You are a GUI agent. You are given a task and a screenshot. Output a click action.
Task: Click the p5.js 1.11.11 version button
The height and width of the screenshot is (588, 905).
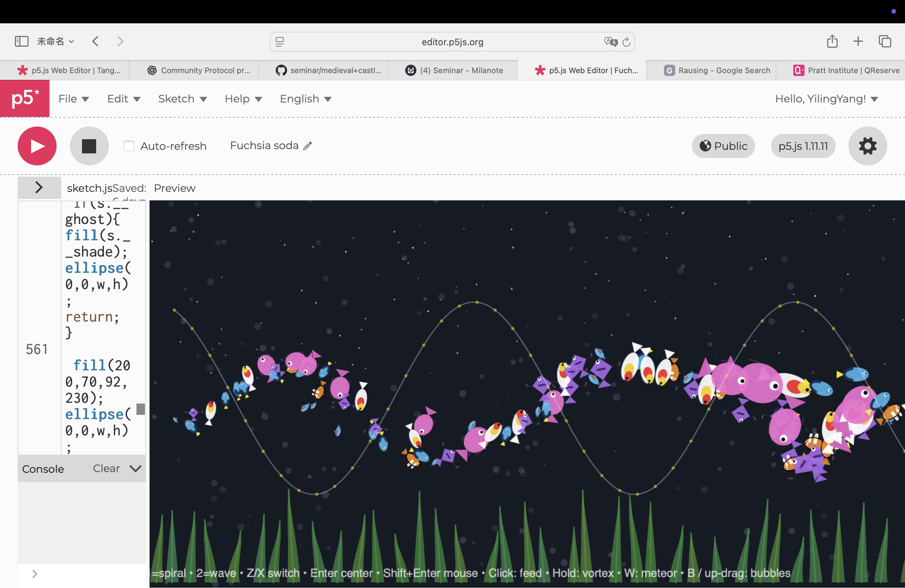pyautogui.click(x=803, y=146)
